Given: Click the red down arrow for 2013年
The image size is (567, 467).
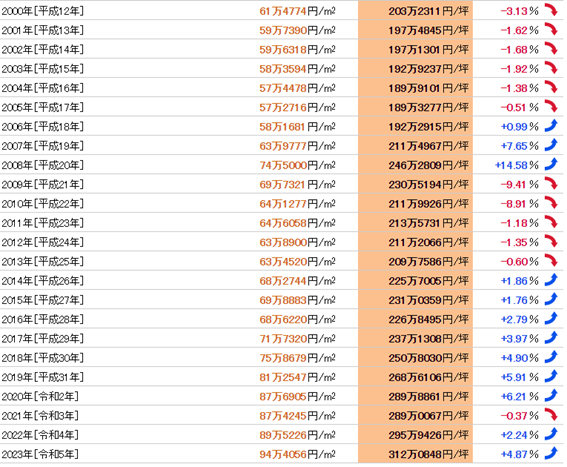Looking at the screenshot, I should coord(551,261).
